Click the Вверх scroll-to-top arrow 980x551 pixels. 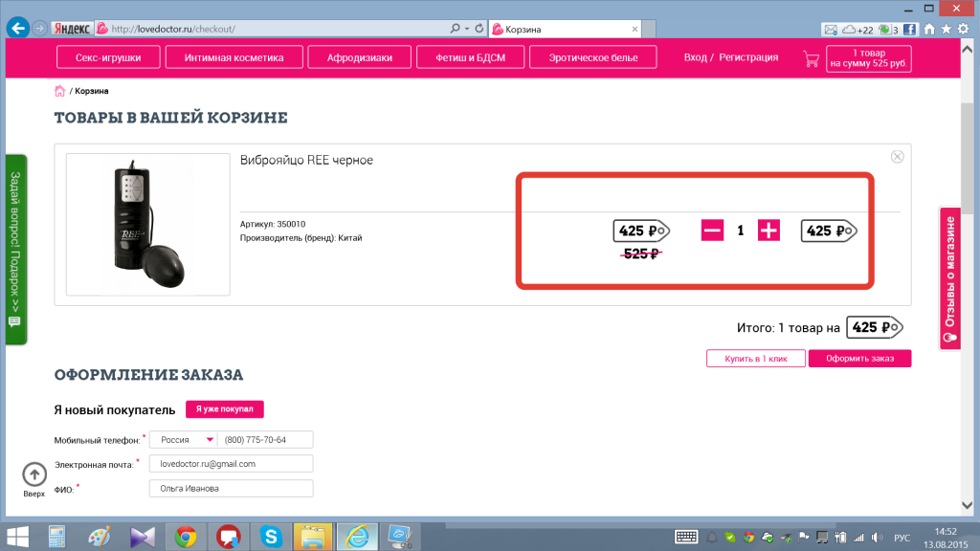[34, 474]
